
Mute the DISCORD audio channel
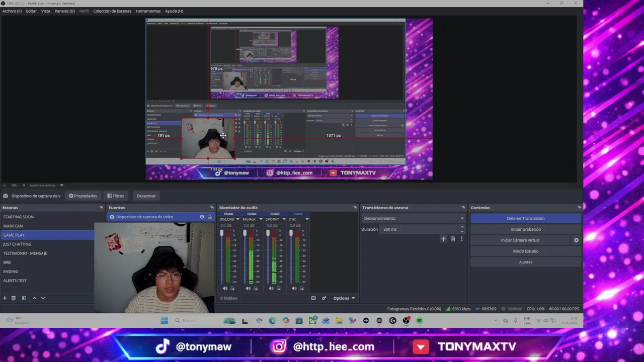click(x=225, y=289)
